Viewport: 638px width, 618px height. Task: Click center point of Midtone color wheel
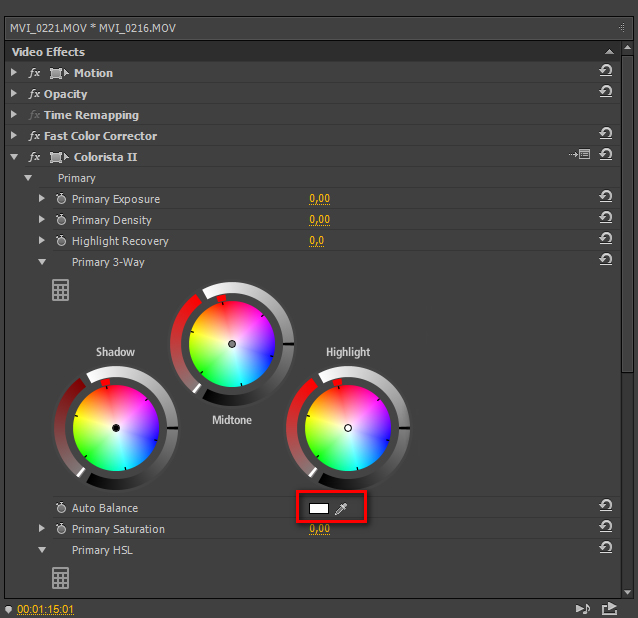[232, 344]
